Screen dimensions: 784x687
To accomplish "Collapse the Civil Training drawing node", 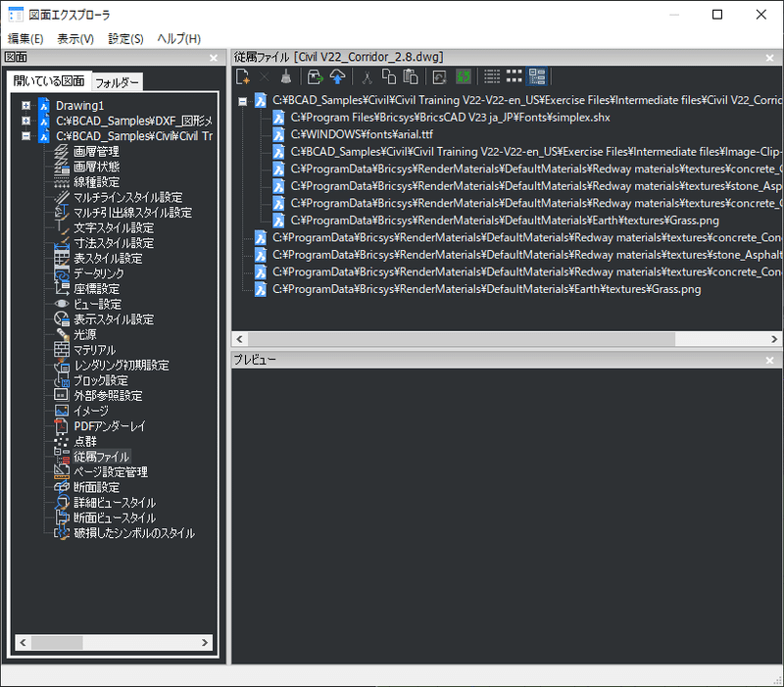I will point(26,136).
